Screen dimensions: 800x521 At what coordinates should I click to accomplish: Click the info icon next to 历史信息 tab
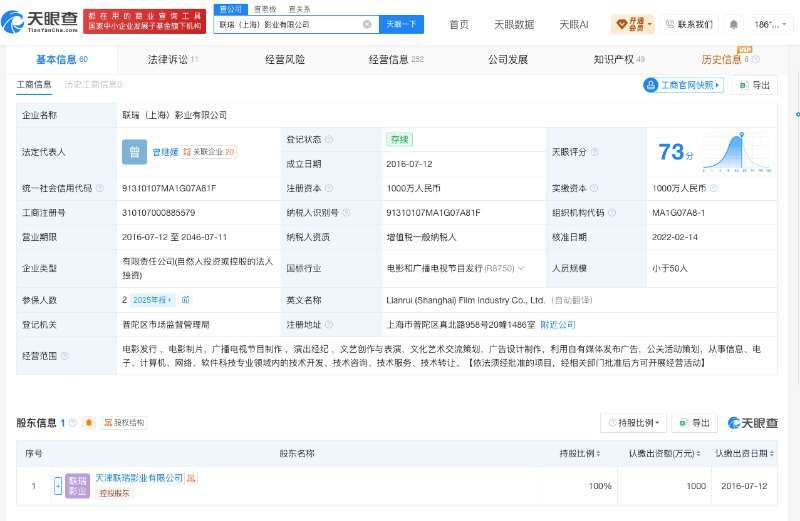pos(756,60)
